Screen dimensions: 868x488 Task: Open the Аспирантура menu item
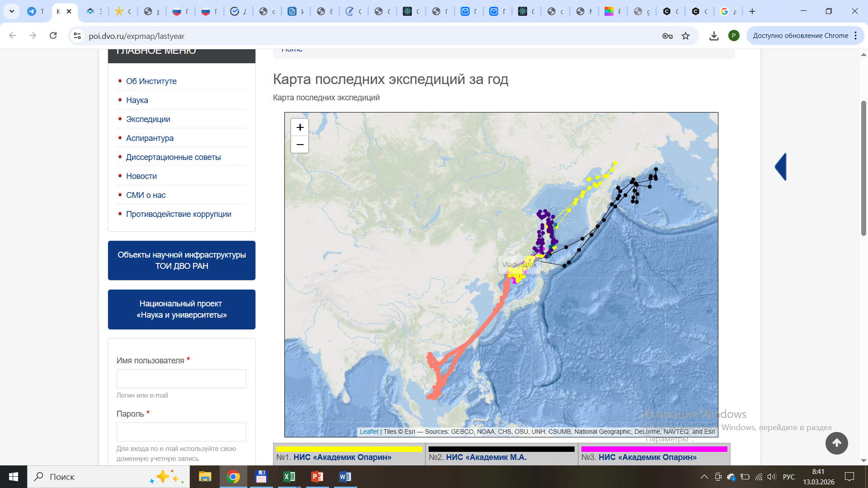(150, 138)
